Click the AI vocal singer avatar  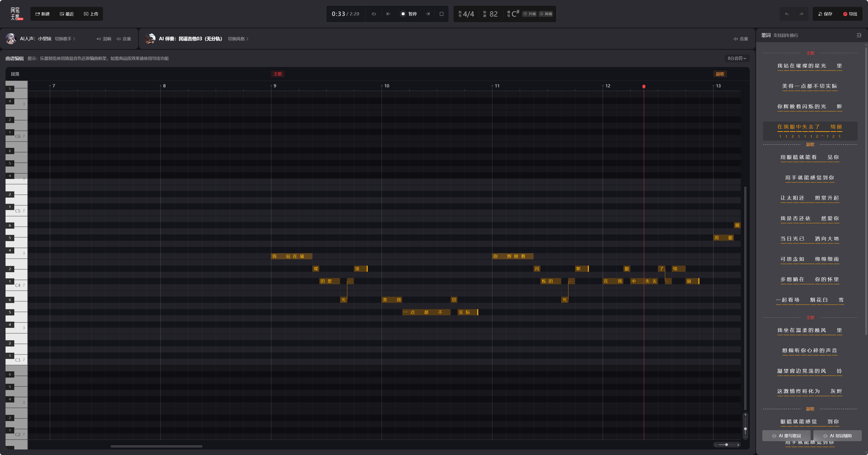[x=11, y=39]
